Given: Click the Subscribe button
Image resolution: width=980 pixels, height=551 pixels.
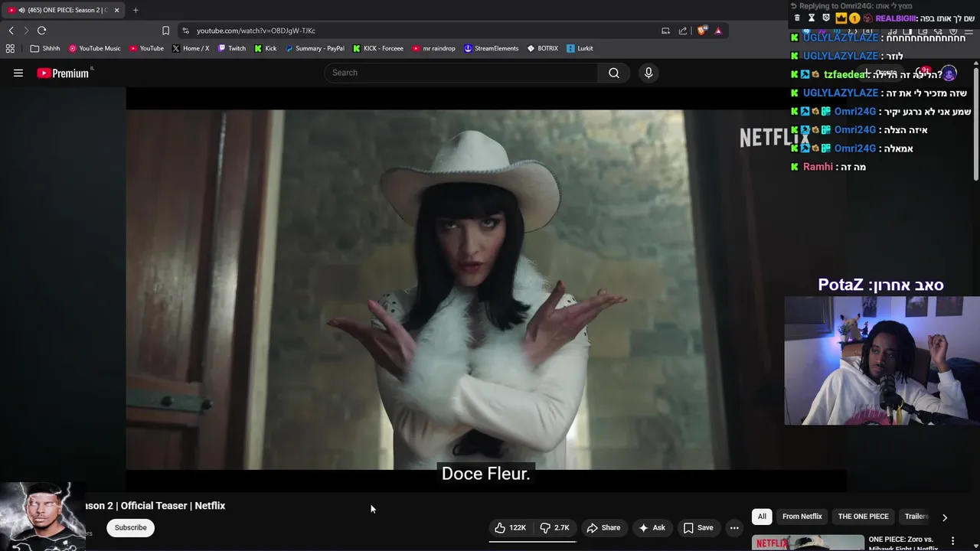Looking at the screenshot, I should coord(131,527).
